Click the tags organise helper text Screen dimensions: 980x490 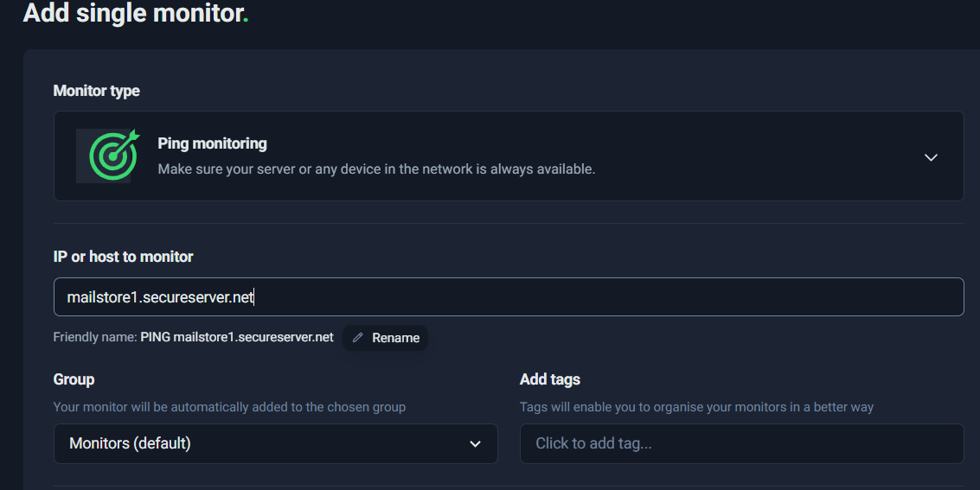click(696, 406)
